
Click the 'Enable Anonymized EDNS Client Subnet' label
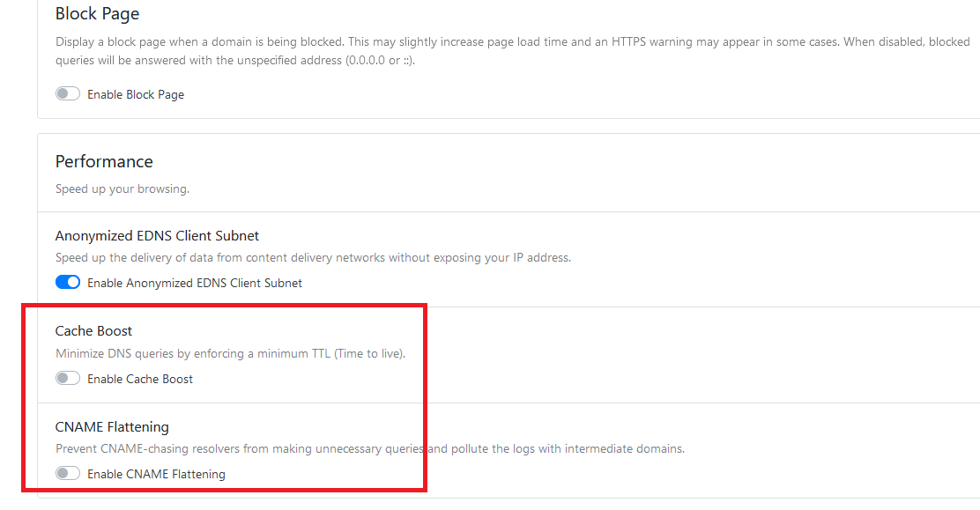(195, 283)
